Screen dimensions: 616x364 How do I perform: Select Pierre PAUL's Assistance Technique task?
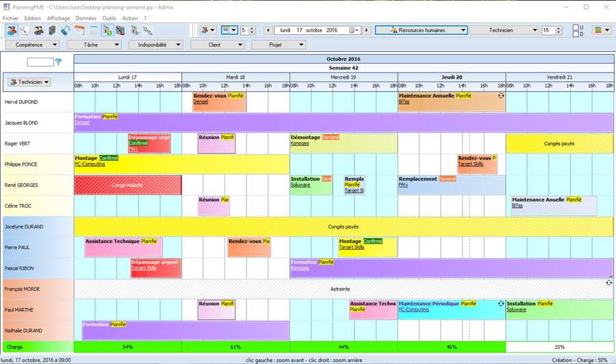pos(123,248)
